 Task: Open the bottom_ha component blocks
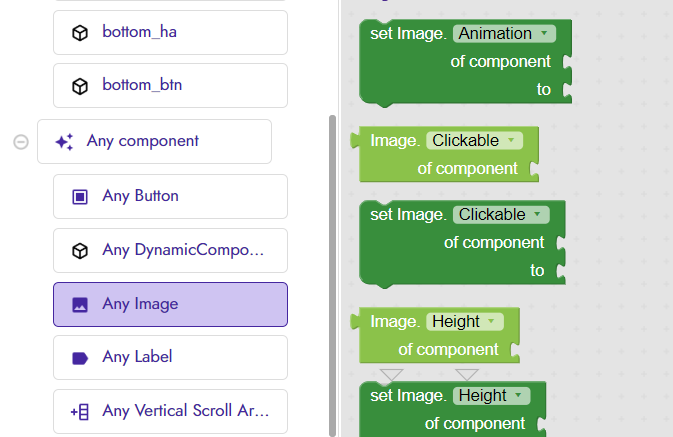point(170,33)
